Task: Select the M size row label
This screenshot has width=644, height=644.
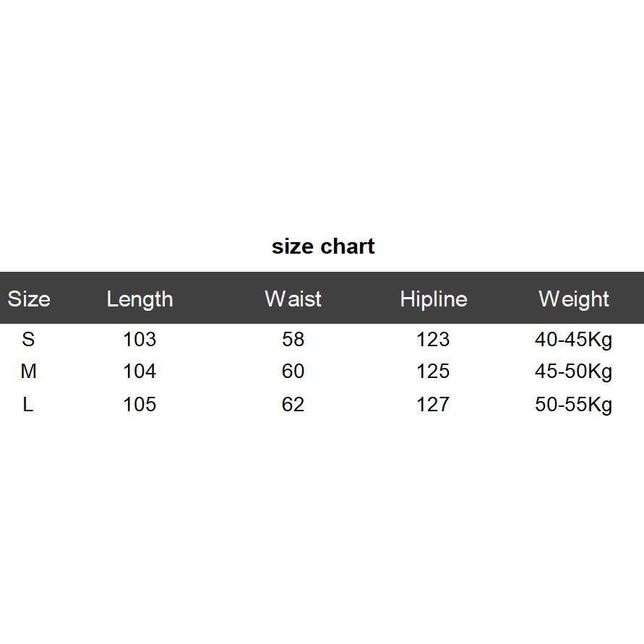Action: coord(28,372)
